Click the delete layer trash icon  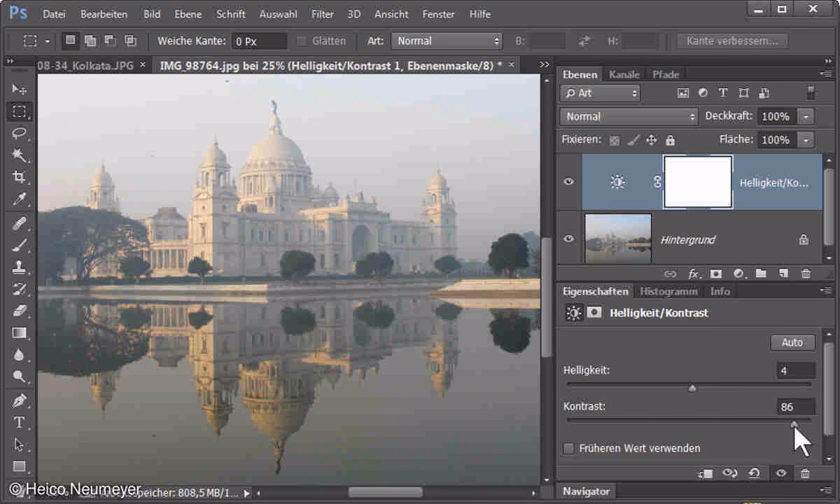[806, 274]
